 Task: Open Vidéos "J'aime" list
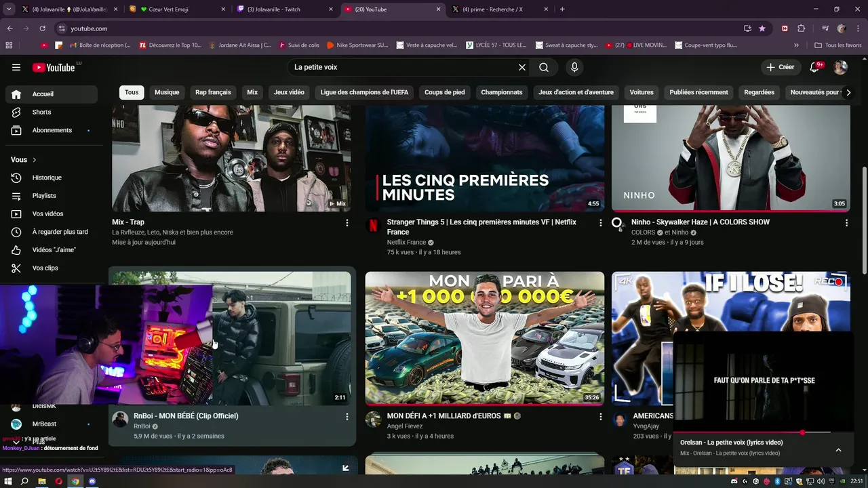(52, 250)
